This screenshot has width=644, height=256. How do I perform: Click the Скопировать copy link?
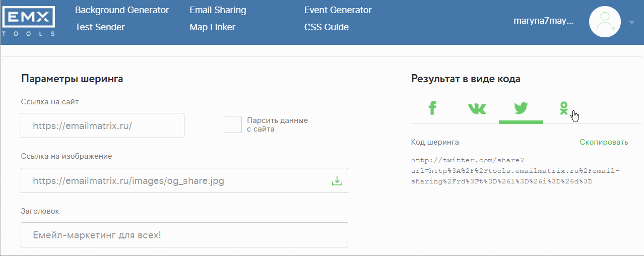(x=604, y=142)
